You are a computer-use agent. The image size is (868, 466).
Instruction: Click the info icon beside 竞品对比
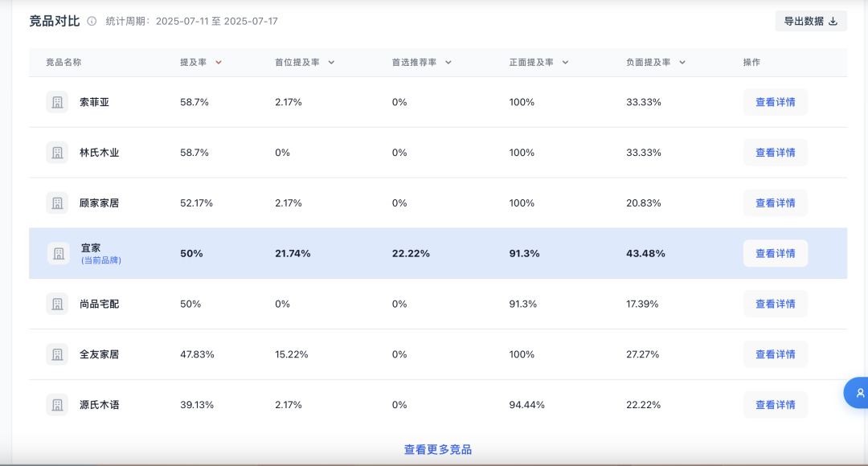pyautogui.click(x=92, y=21)
